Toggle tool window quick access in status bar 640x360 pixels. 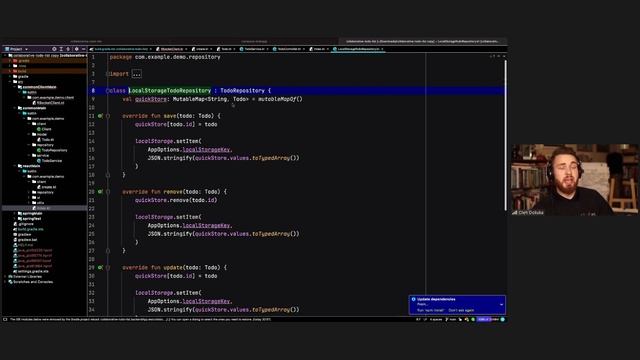tap(5, 320)
